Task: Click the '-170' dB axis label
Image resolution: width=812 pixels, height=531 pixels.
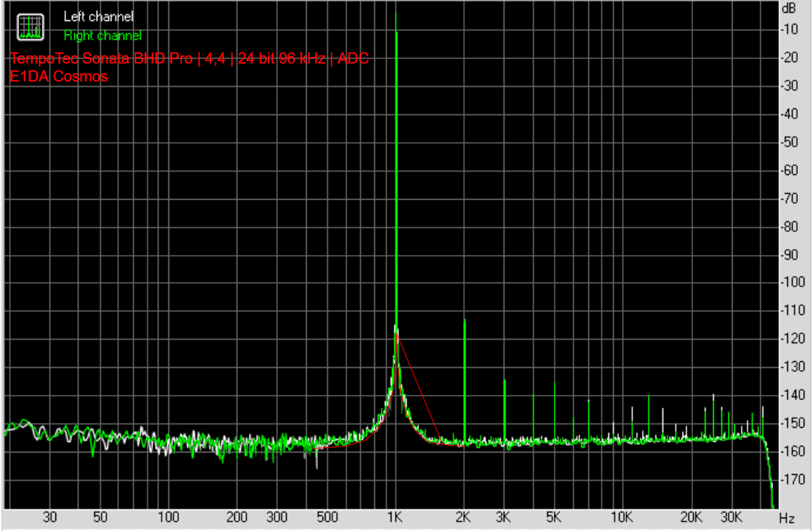Action: 793,479
